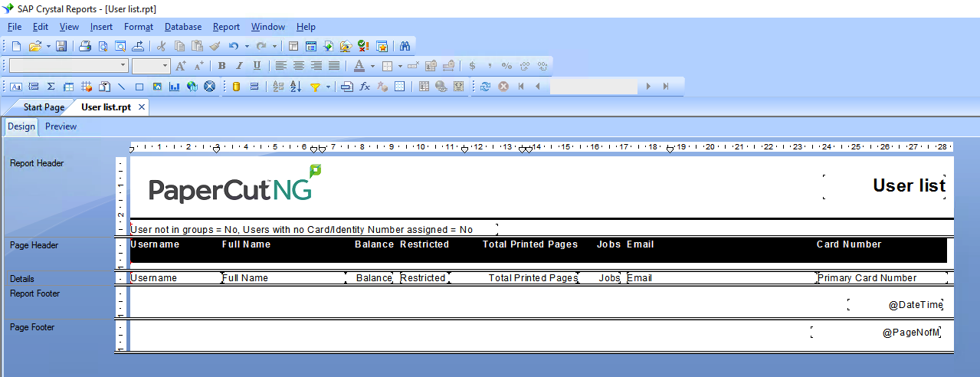Screen dimensions: 980x377
Task: Open the Database Expert cylinder icon
Action: [236, 87]
